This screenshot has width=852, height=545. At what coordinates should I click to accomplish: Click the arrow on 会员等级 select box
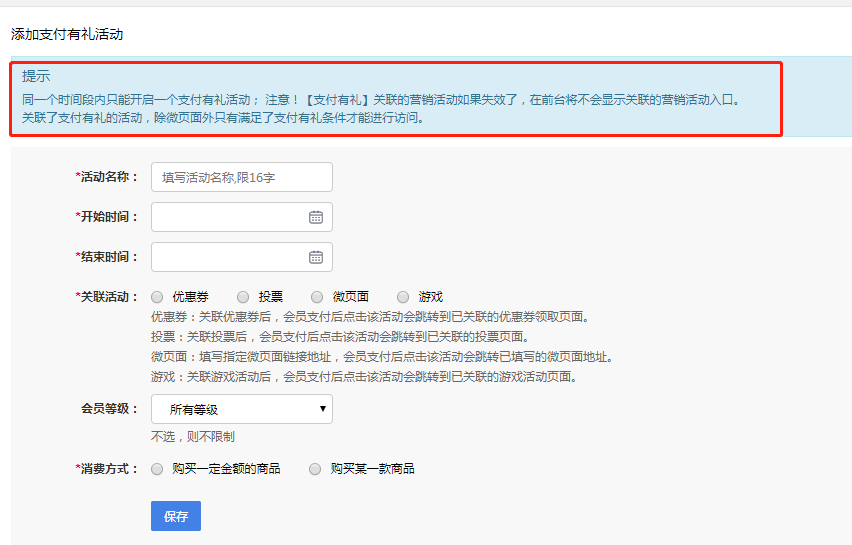click(x=322, y=409)
